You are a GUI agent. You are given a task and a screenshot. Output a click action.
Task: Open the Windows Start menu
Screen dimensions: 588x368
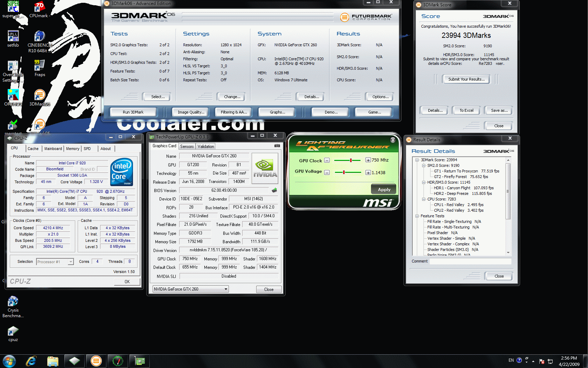pyautogui.click(x=9, y=361)
